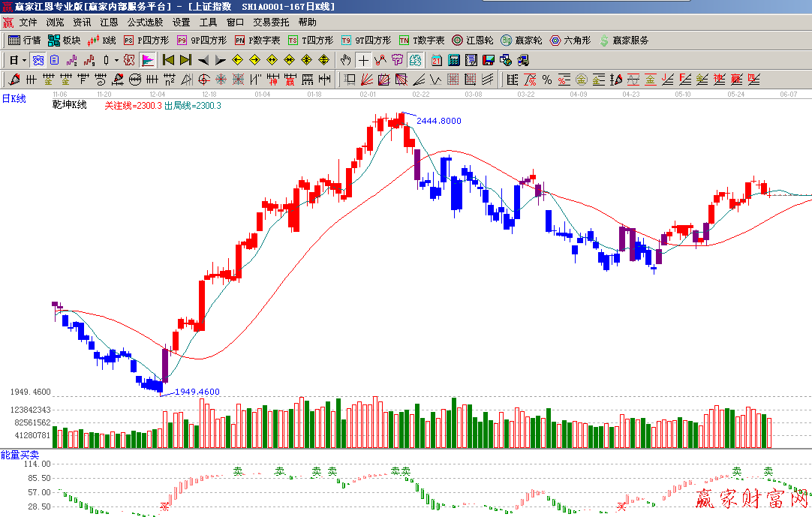812x517 pixels.
Task: Select the hand pan tool icon
Action: tap(346, 60)
